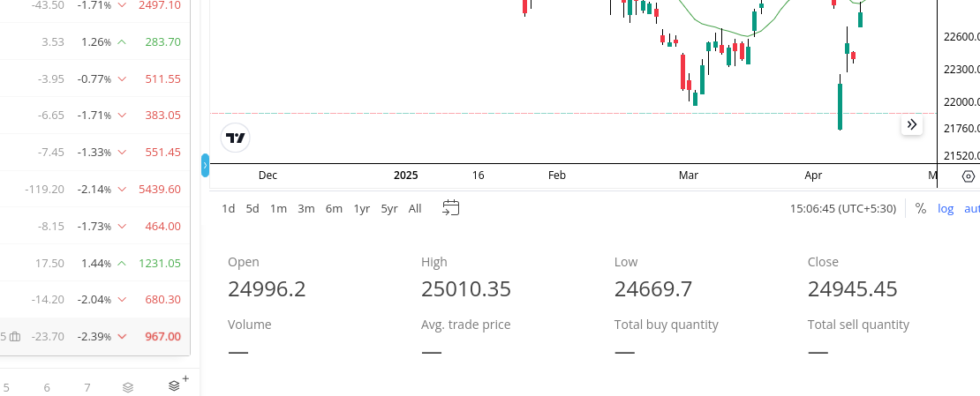Viewport: 980px width, 396px height.
Task: Click the TradingView logo on the chart
Action: click(237, 138)
